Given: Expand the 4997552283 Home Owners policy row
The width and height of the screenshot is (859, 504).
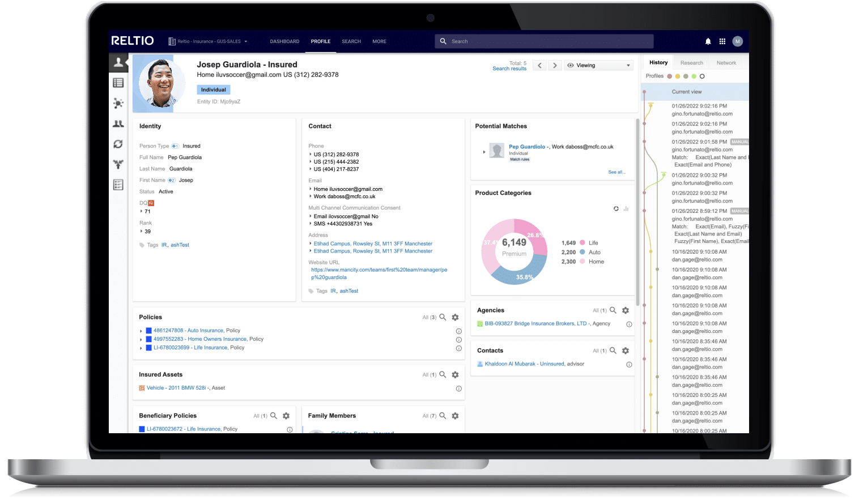Looking at the screenshot, I should click(x=141, y=339).
